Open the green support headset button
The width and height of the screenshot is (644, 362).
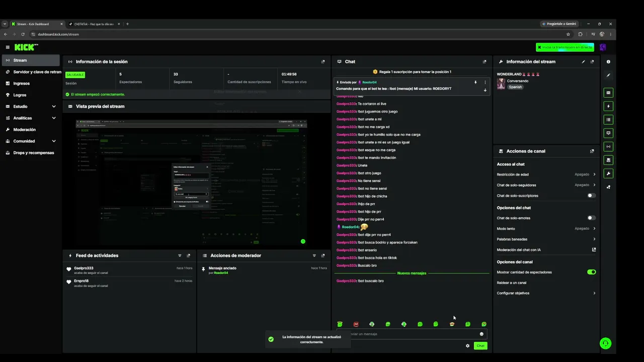(605, 343)
